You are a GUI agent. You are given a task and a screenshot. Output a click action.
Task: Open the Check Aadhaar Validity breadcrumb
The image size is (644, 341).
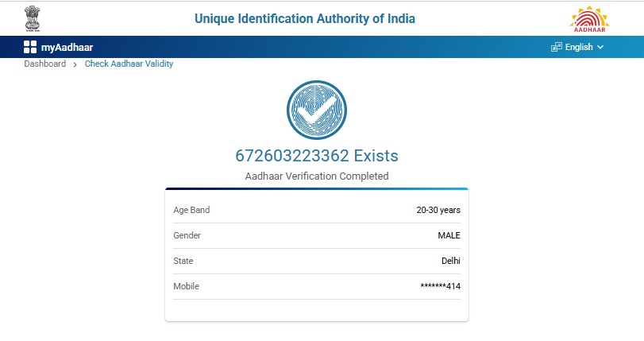click(129, 64)
